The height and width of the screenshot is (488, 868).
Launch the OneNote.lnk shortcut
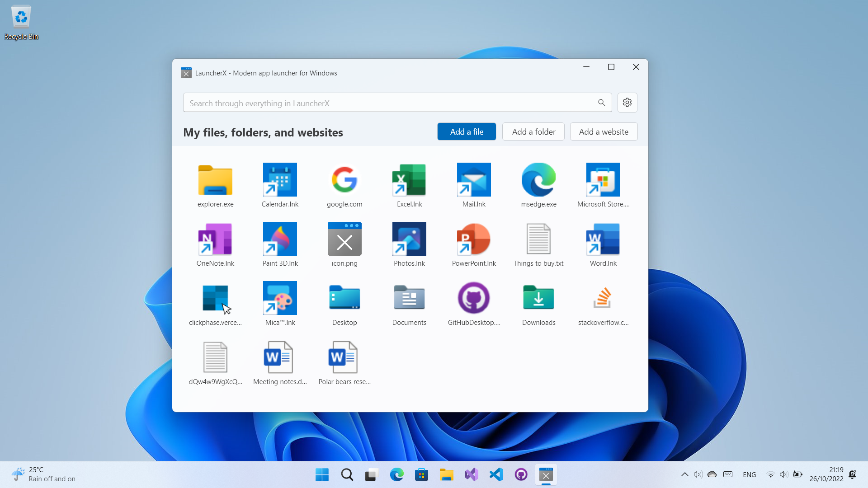click(x=215, y=245)
